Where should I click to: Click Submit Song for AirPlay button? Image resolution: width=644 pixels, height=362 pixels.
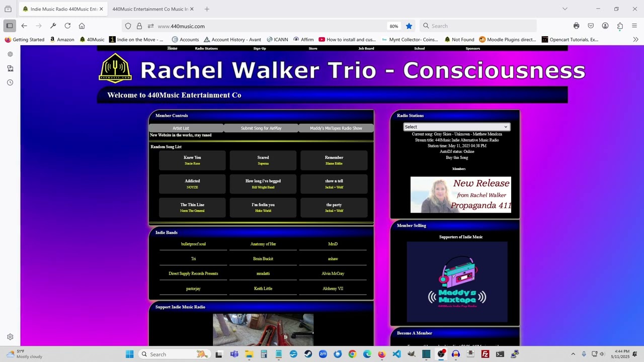coord(261,128)
